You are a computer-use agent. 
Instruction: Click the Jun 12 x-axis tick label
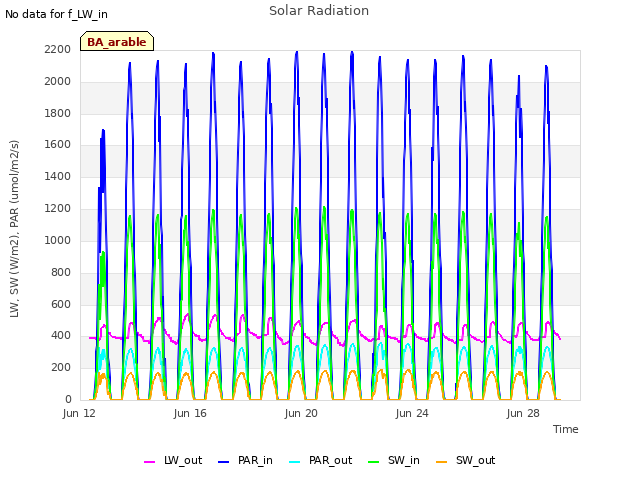tap(79, 413)
